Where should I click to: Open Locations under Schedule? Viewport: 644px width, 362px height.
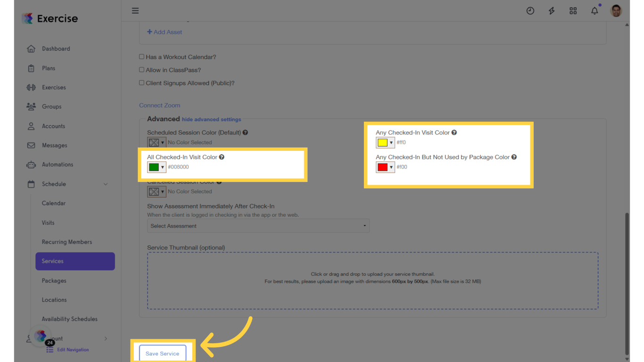[54, 300]
